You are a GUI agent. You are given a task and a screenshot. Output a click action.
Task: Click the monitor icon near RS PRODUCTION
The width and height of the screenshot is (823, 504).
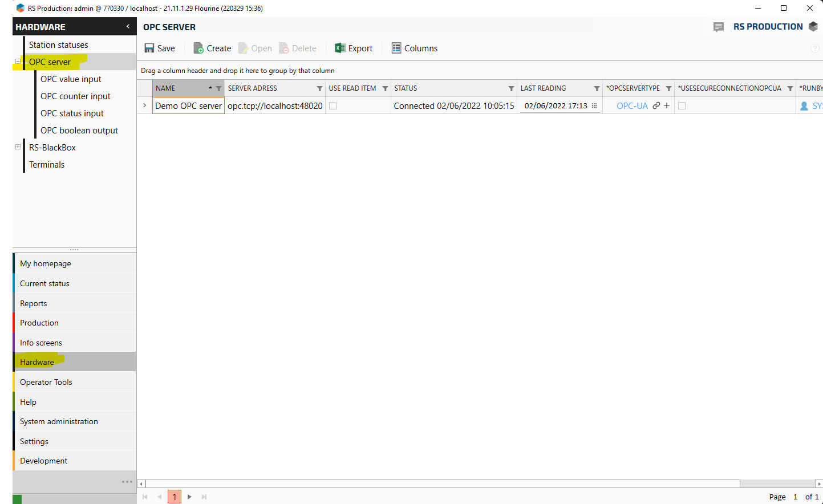[x=718, y=26]
